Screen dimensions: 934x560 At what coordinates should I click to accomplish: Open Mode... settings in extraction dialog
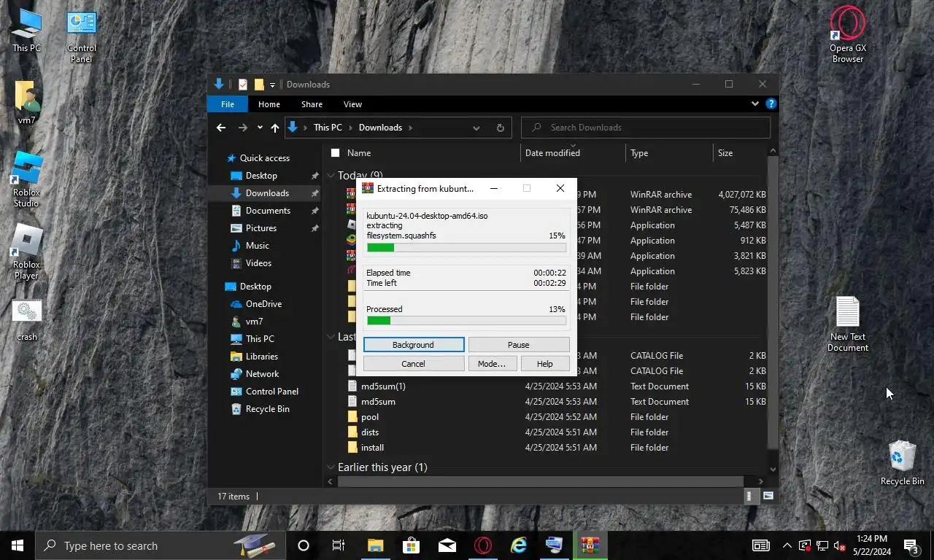point(492,364)
